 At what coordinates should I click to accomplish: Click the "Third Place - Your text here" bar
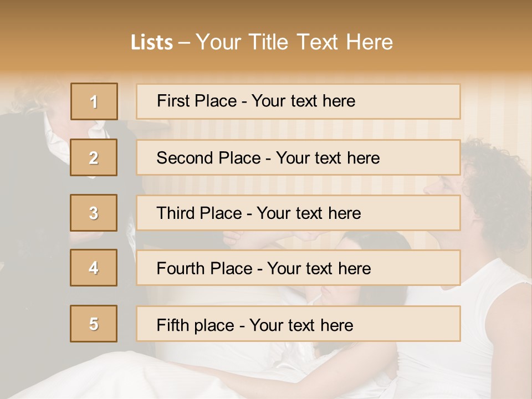(298, 213)
